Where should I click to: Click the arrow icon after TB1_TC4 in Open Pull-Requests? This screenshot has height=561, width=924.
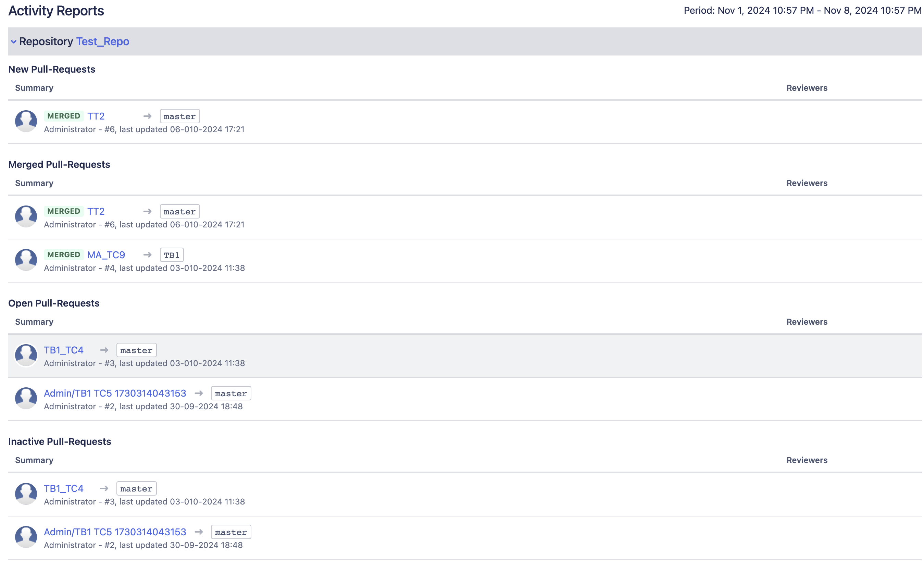[104, 350]
